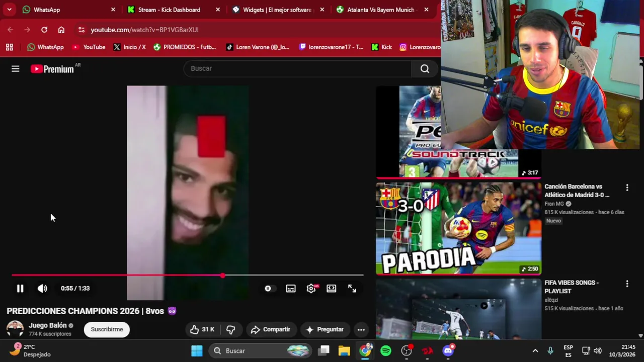Click the YouTube search magnifier button
This screenshot has height=362, width=644.
tap(425, 69)
